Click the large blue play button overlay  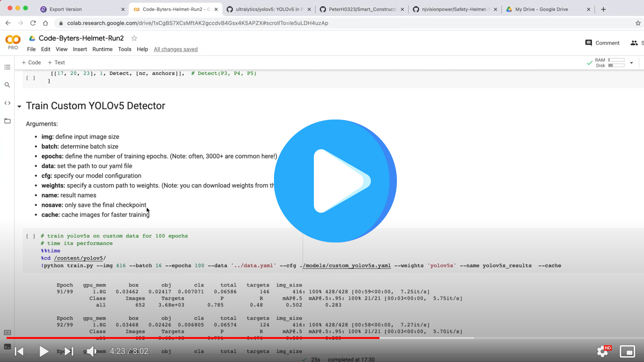click(x=335, y=181)
